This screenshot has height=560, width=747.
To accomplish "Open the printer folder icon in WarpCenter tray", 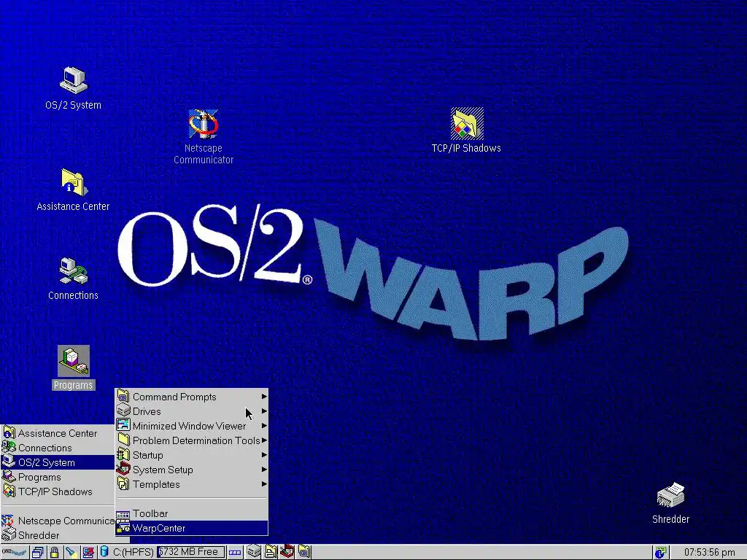I will (x=271, y=553).
